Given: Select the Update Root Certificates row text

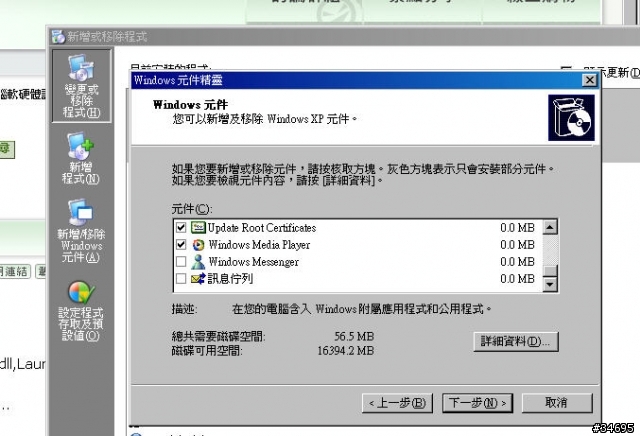Looking at the screenshot, I should [262, 228].
